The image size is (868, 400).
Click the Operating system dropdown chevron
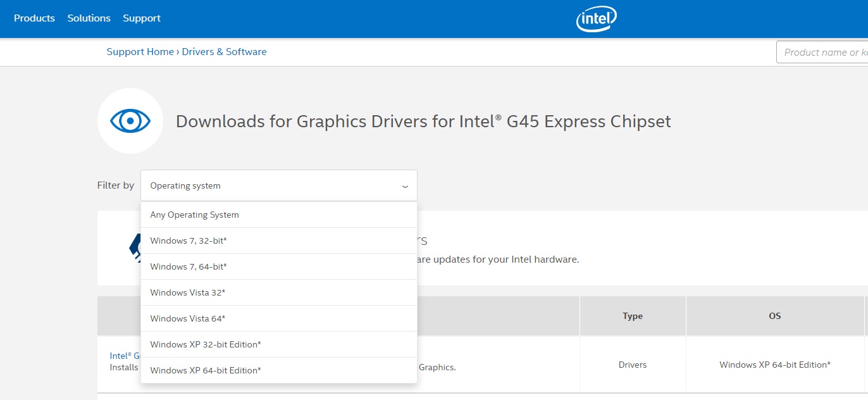(405, 186)
